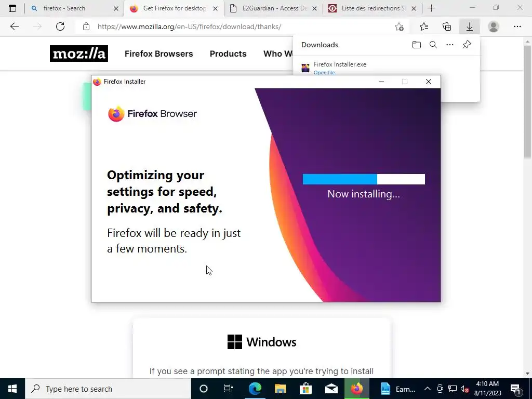This screenshot has width=532, height=399.
Task: Pin the Downloads panel
Action: (467, 45)
